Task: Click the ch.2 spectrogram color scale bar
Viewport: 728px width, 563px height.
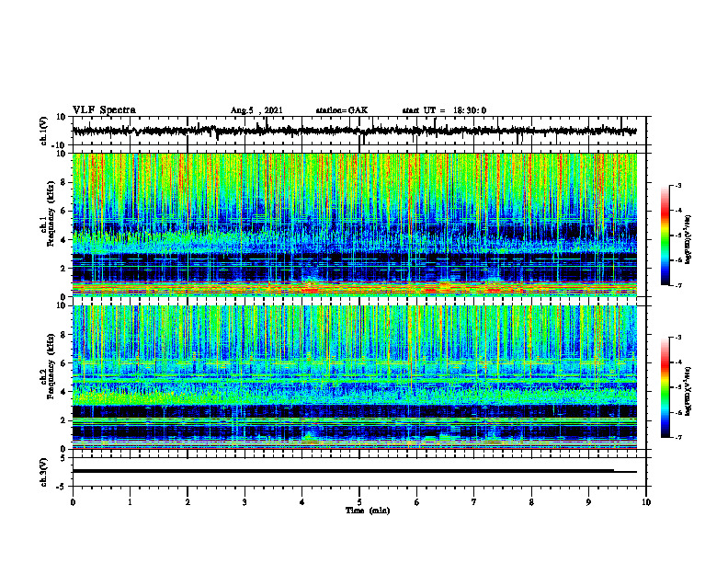Action: click(665, 387)
